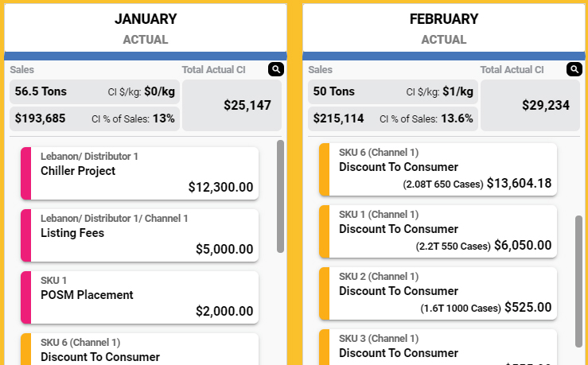Click February's $29,234 Total Actual CI box

(530, 105)
